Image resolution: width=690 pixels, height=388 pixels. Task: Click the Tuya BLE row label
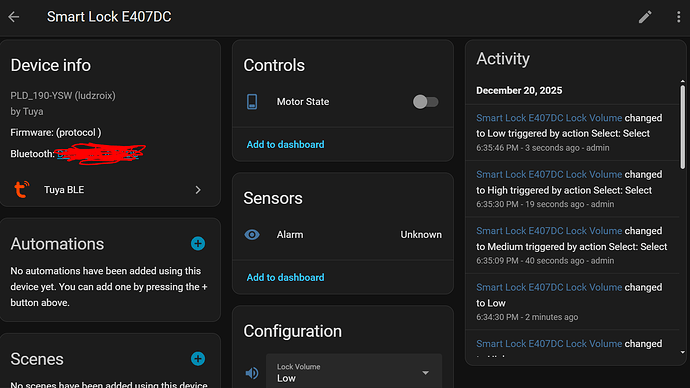pyautogui.click(x=64, y=190)
